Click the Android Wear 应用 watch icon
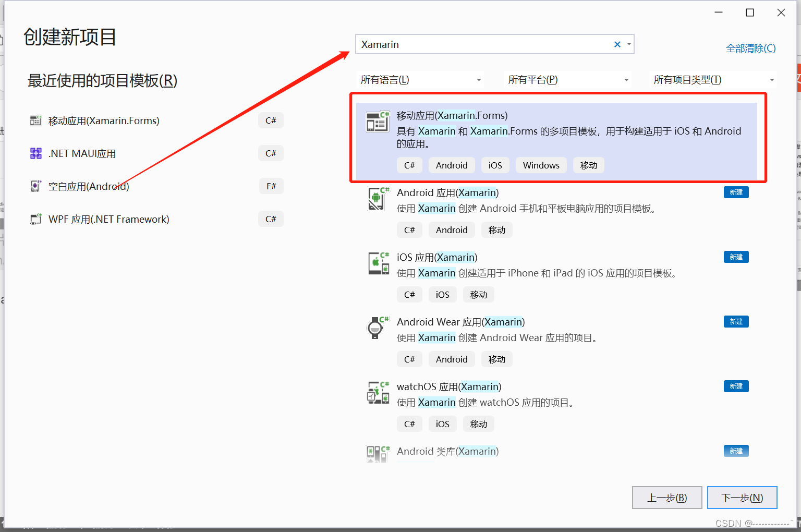Image resolution: width=801 pixels, height=532 pixels. point(378,328)
